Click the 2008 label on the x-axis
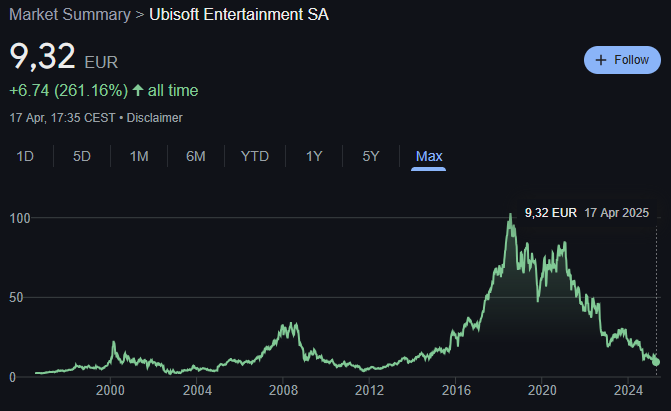 coord(284,390)
